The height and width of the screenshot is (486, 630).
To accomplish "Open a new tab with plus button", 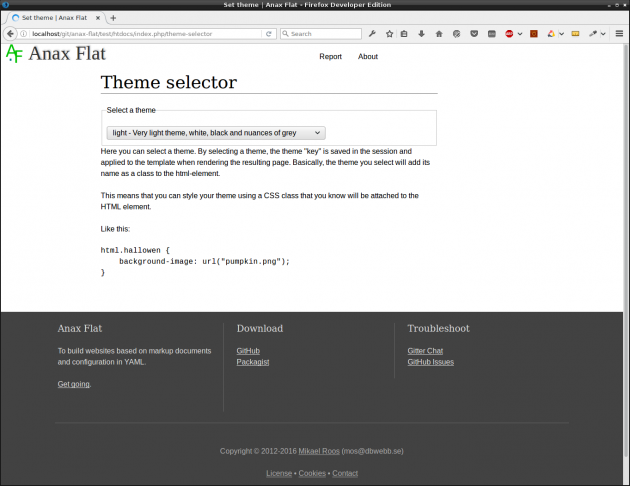I will click(x=113, y=18).
